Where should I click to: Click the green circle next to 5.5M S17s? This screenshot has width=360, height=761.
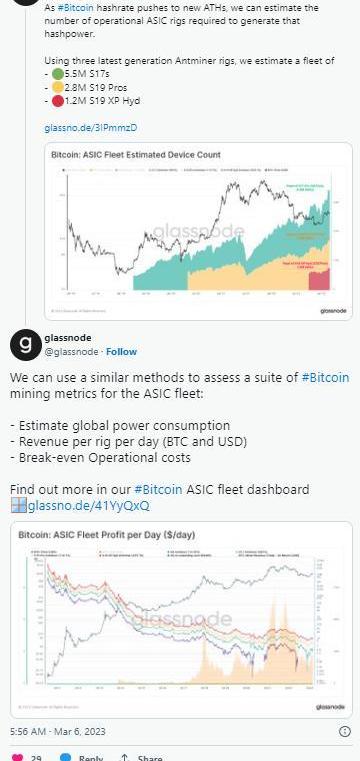pos(58,75)
